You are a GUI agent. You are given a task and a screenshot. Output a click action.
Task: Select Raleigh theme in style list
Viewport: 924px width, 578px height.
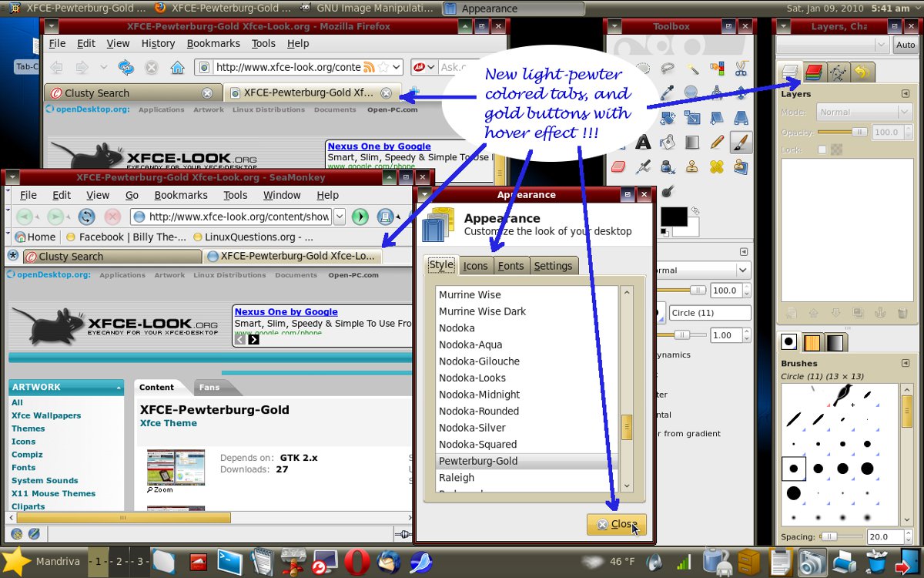pos(457,478)
